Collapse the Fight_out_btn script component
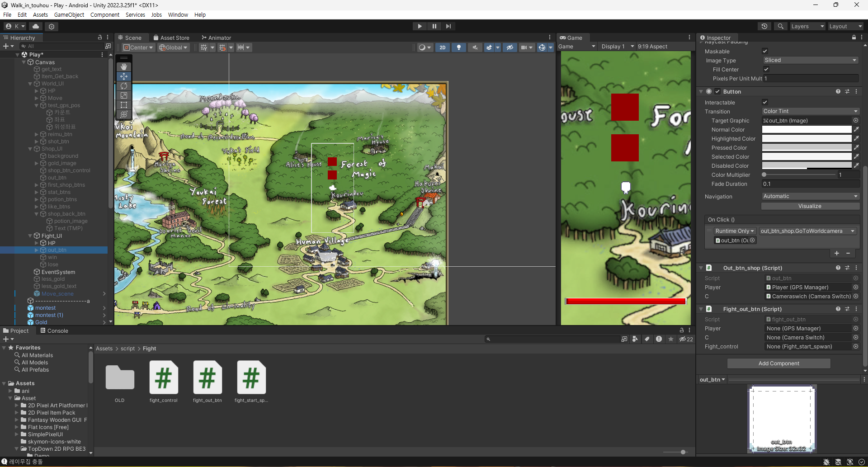The image size is (868, 467). [x=701, y=309]
